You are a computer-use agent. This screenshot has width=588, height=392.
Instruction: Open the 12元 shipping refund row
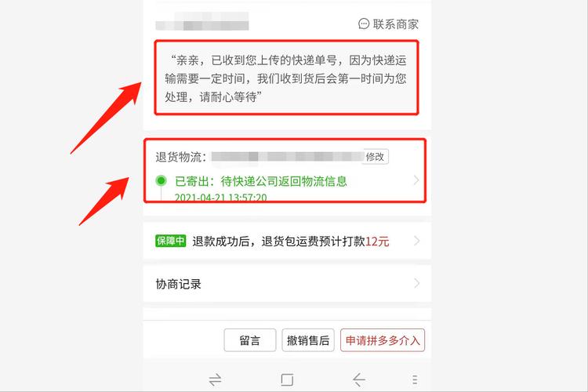pyautogui.click(x=287, y=241)
